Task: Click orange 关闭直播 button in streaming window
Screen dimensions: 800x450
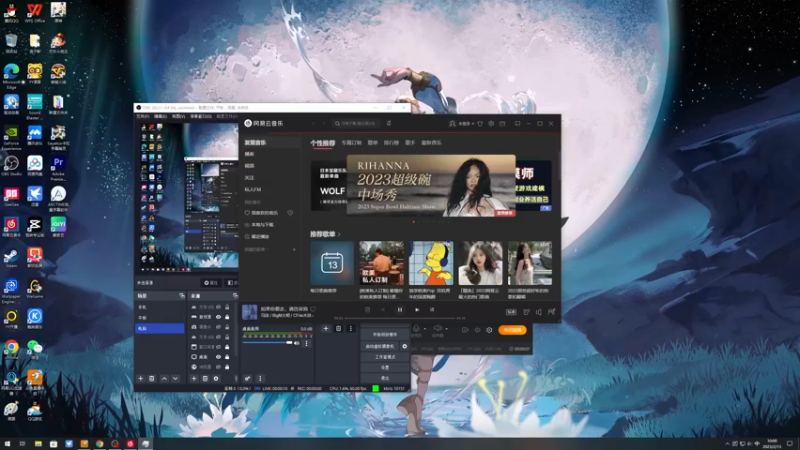Action: point(512,330)
